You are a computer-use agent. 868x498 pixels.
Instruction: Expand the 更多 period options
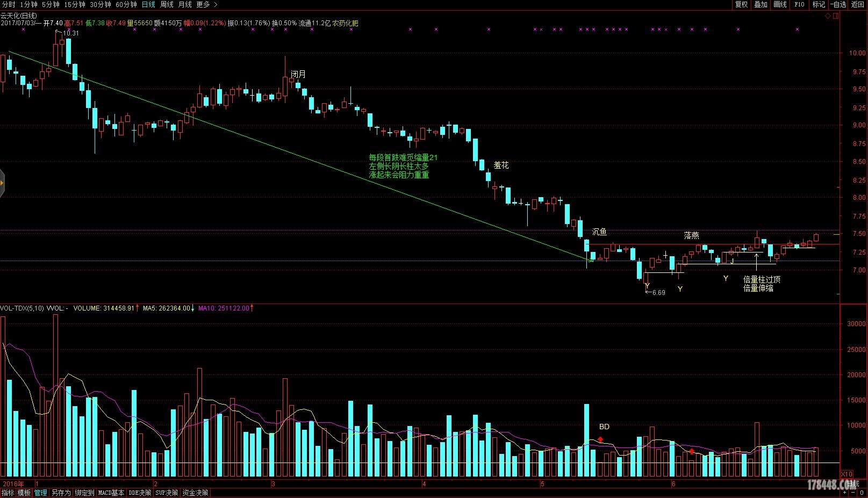tap(207, 4)
